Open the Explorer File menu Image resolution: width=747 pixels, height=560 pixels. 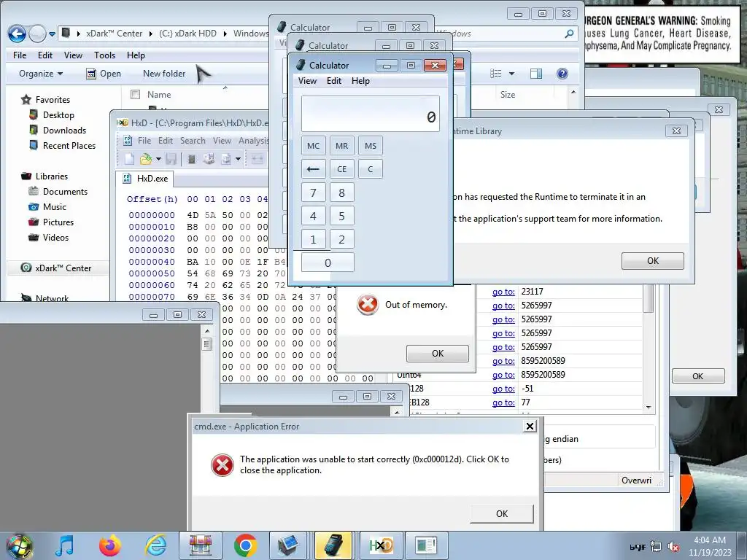(x=20, y=55)
